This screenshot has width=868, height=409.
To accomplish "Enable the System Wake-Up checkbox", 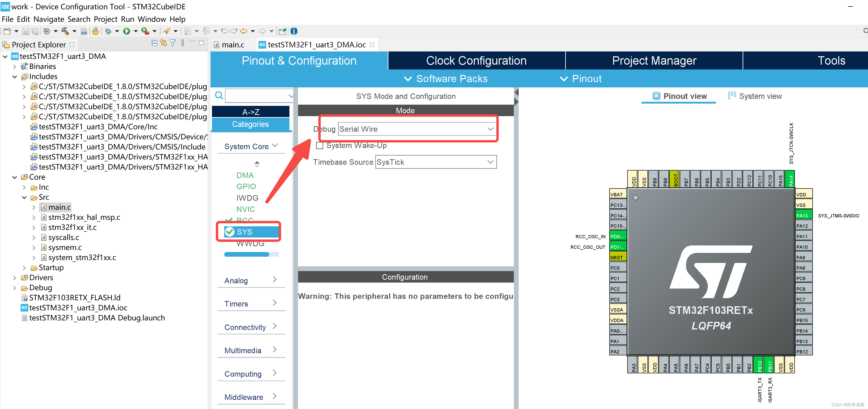I will (x=319, y=145).
